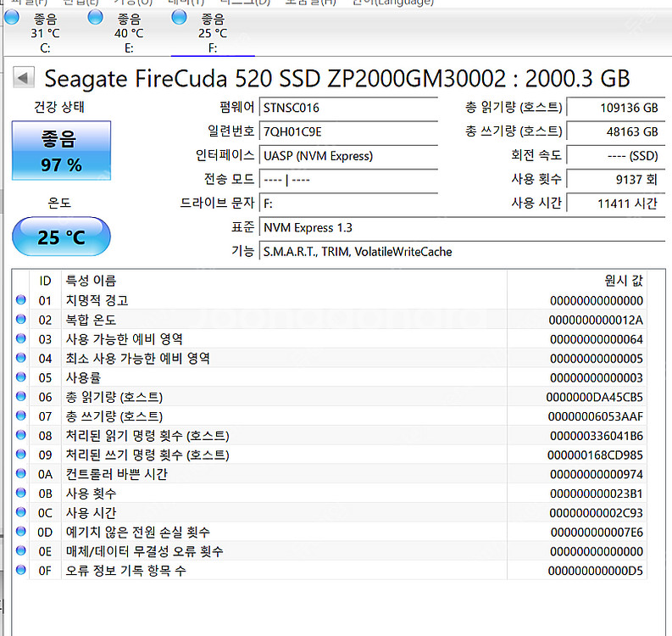Click power on hours 11411 시간
The height and width of the screenshot is (636, 672).
pos(616,204)
